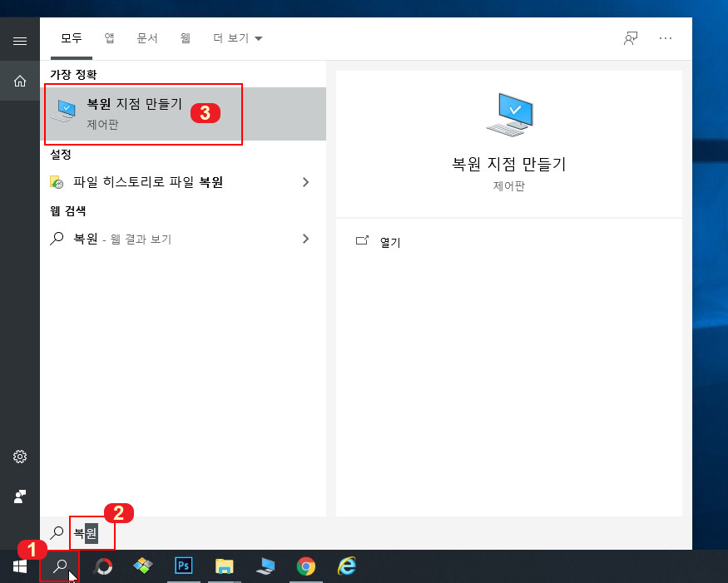Open Google Chrome from the taskbar

[x=305, y=566]
